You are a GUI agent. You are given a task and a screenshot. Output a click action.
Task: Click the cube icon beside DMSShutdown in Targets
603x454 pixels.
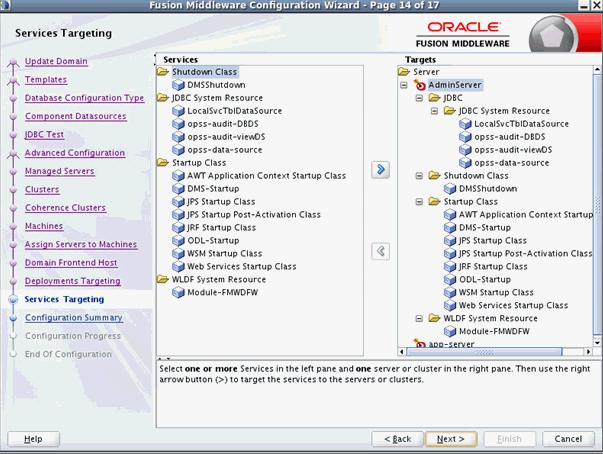tap(450, 189)
